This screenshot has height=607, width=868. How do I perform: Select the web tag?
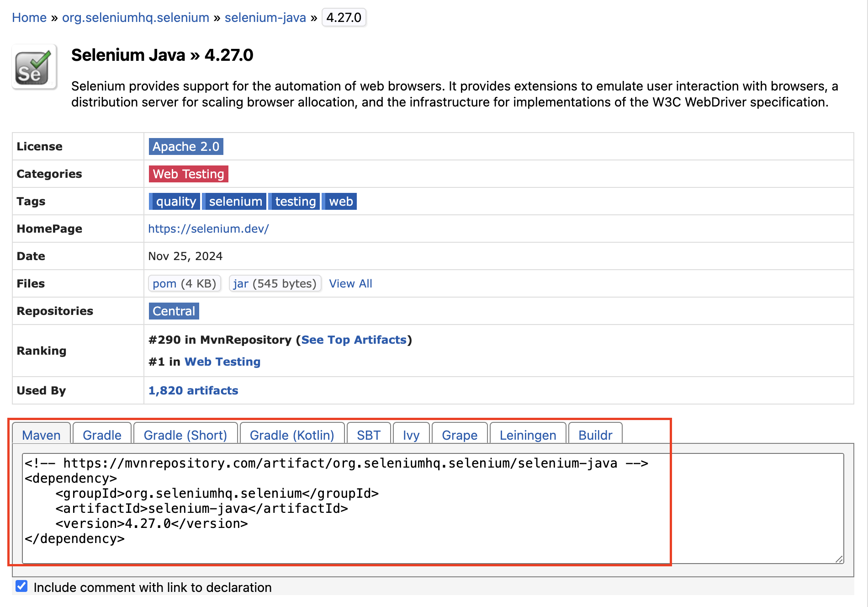[x=340, y=201]
